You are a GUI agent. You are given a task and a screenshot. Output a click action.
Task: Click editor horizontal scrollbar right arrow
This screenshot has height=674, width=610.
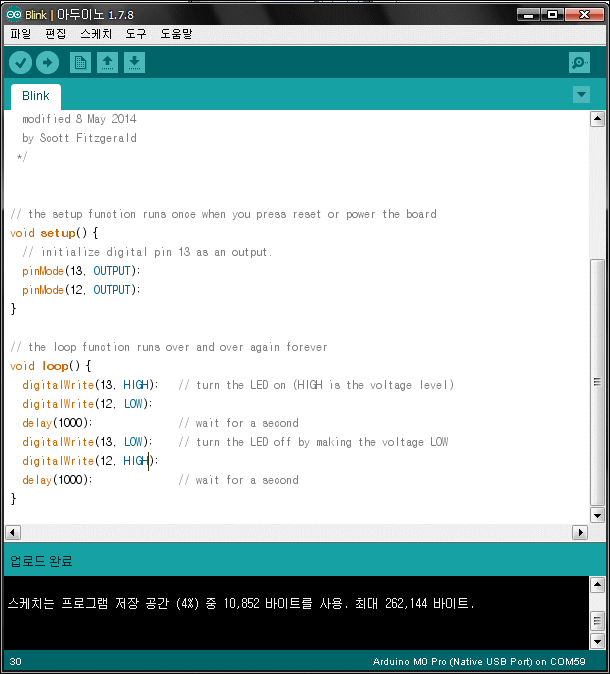[x=580, y=533]
